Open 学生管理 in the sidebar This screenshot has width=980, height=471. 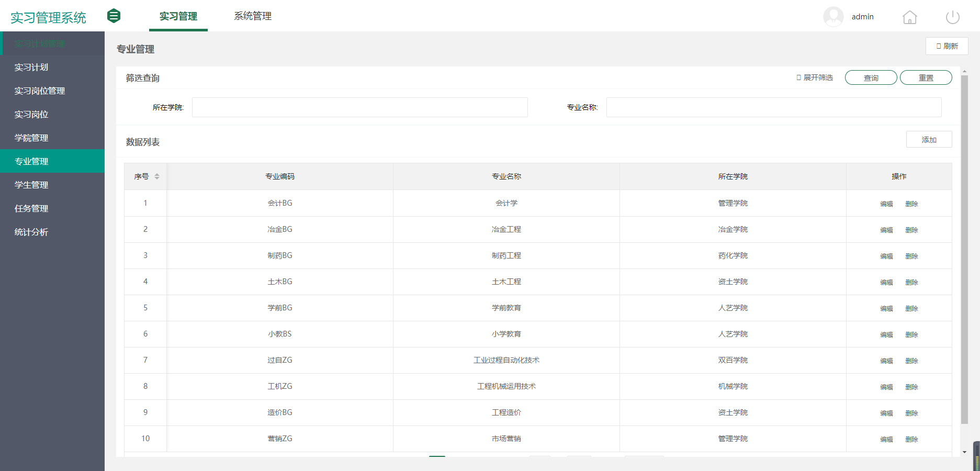pos(52,185)
